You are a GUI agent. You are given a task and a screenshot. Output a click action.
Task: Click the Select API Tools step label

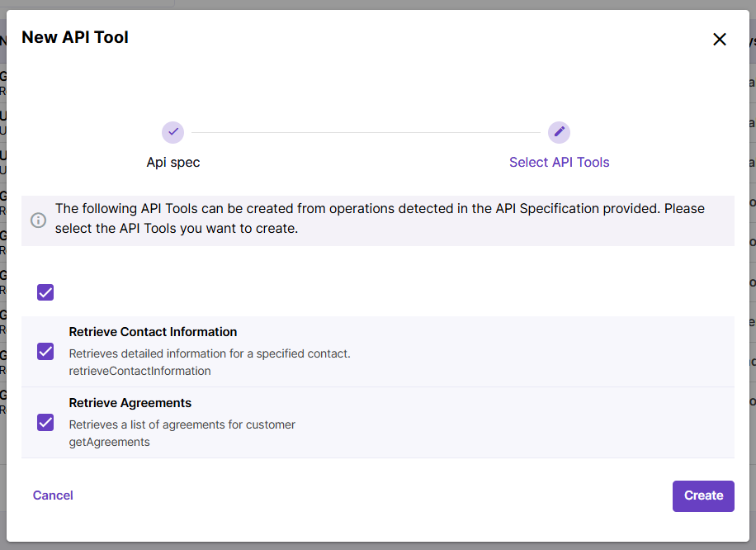pos(559,163)
